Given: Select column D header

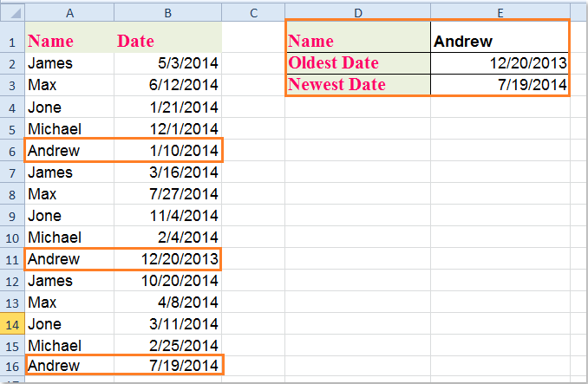Looking at the screenshot, I should pyautogui.click(x=357, y=12).
